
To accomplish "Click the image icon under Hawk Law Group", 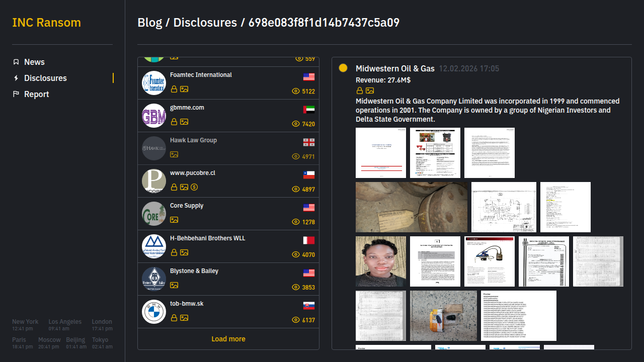I will 174,154.
